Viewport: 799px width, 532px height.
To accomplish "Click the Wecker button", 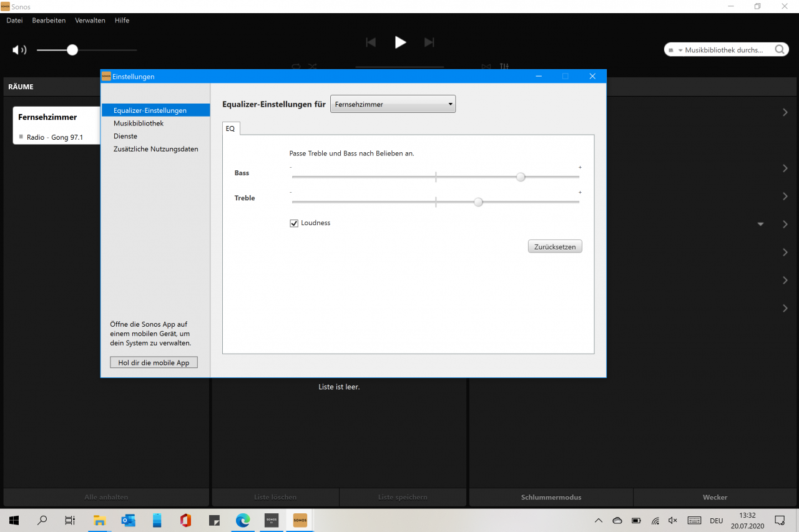I will pos(715,497).
